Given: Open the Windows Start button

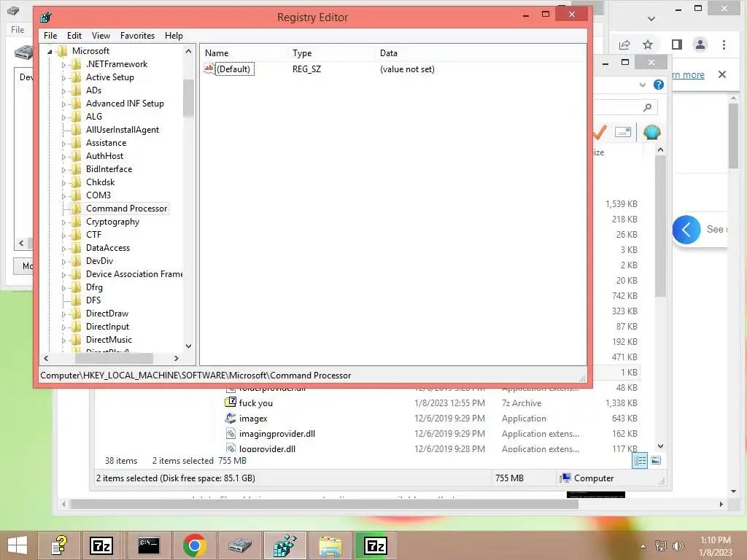Looking at the screenshot, I should coord(18,545).
